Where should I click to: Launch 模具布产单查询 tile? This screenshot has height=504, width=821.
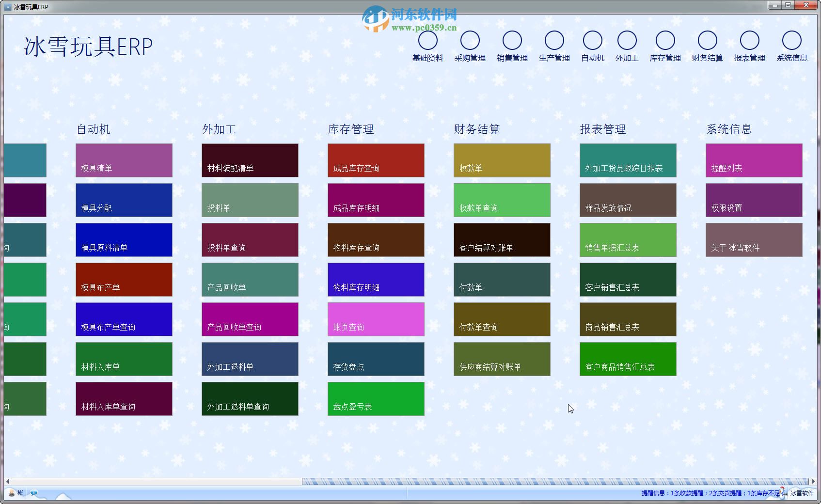tap(124, 319)
